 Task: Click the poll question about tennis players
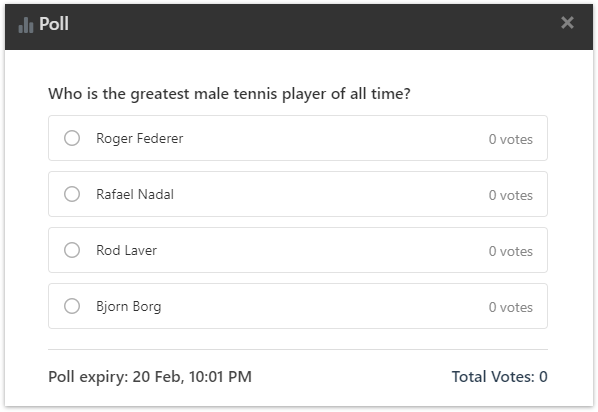click(229, 94)
